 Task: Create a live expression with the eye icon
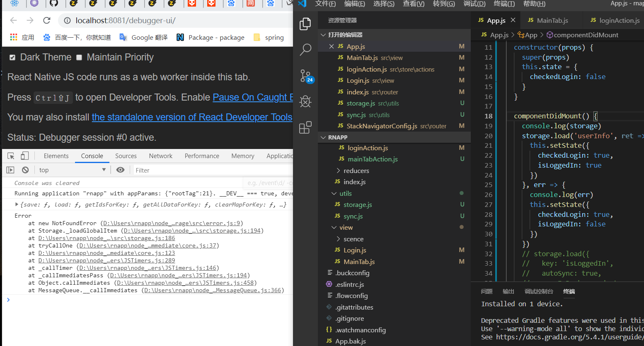[120, 170]
